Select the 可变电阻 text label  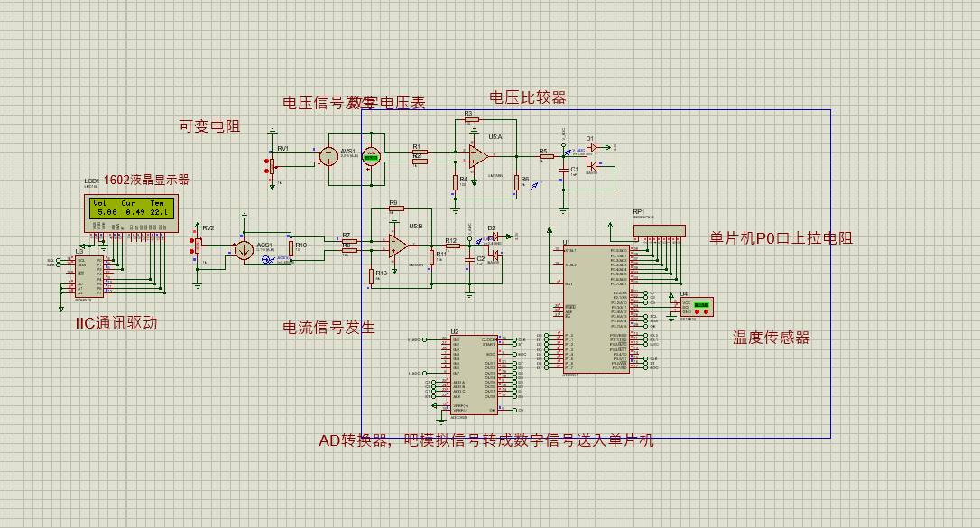210,125
